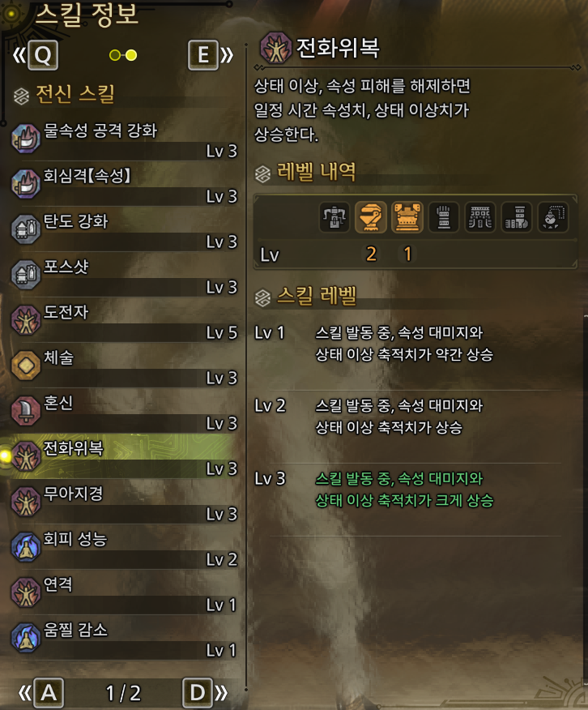
Task: Choose the 체술 skill entry
Action: coord(125,366)
